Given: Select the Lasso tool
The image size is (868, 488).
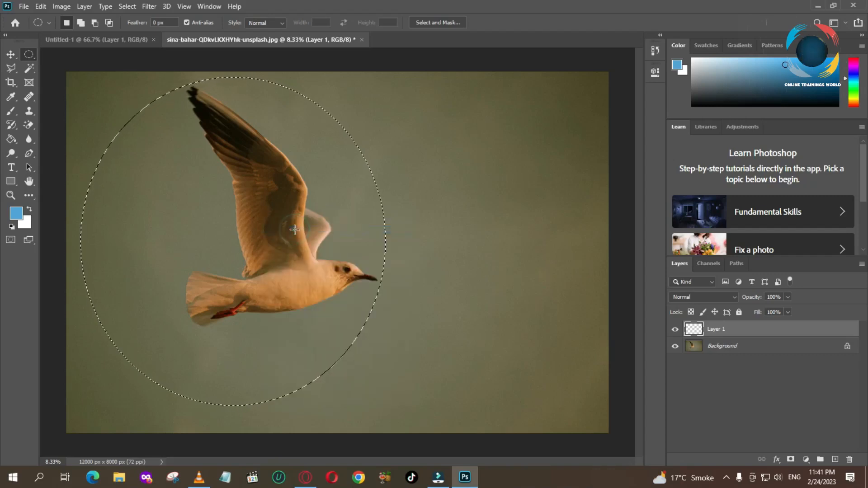Looking at the screenshot, I should pyautogui.click(x=11, y=67).
